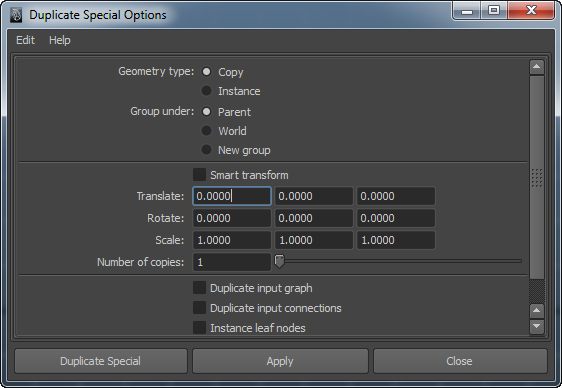Click the scrollbar up arrow at top

[537, 67]
